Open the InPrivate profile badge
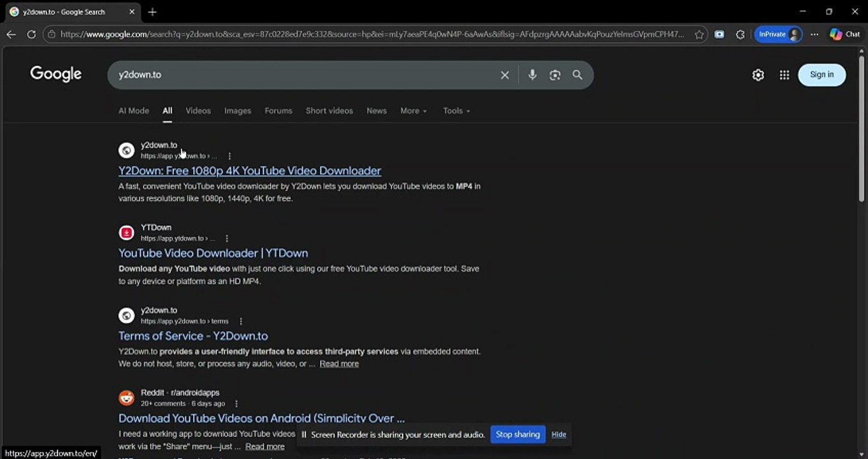The height and width of the screenshot is (459, 868). click(x=778, y=34)
